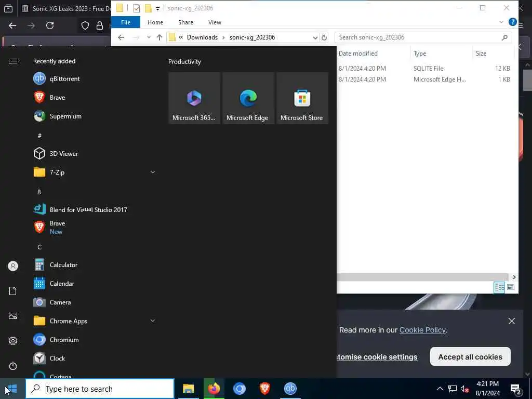Switch to Firefox on the taskbar
The image size is (532, 399).
pos(214,389)
